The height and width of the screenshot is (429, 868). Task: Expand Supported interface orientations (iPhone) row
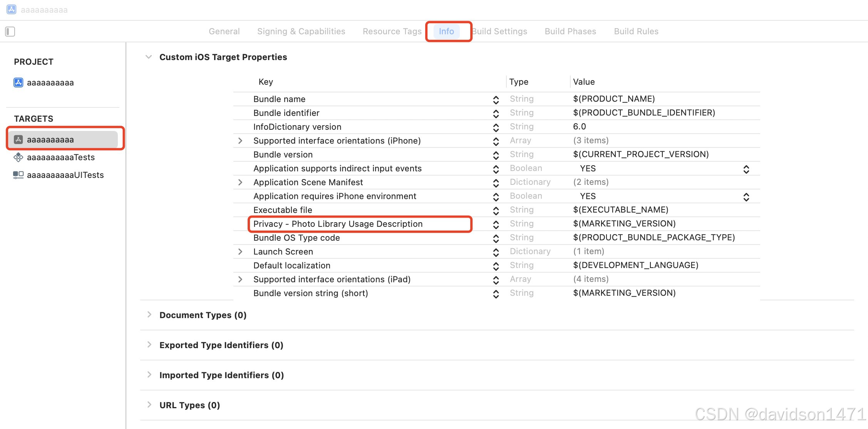240,141
